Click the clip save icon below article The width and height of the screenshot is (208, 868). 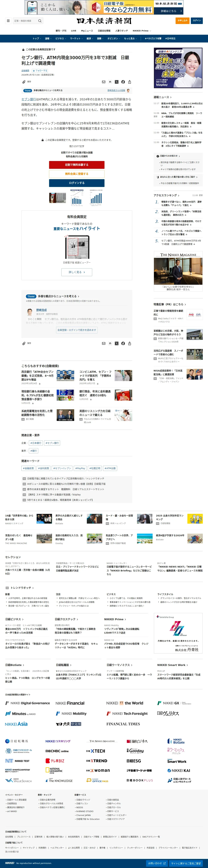24,343
